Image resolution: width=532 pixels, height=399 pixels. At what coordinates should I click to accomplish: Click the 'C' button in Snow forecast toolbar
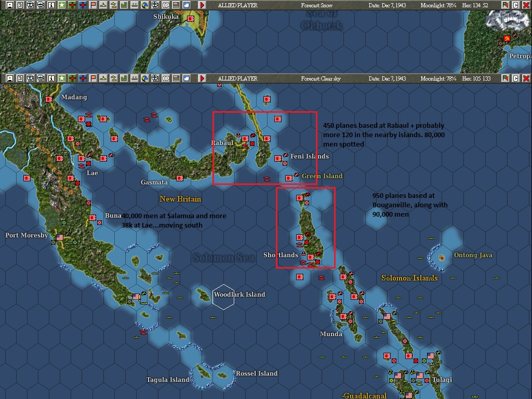coord(516,5)
